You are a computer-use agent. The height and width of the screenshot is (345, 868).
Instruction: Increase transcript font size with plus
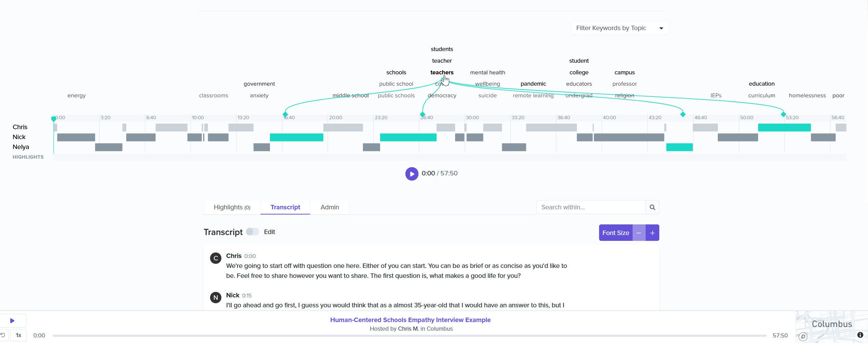(652, 233)
